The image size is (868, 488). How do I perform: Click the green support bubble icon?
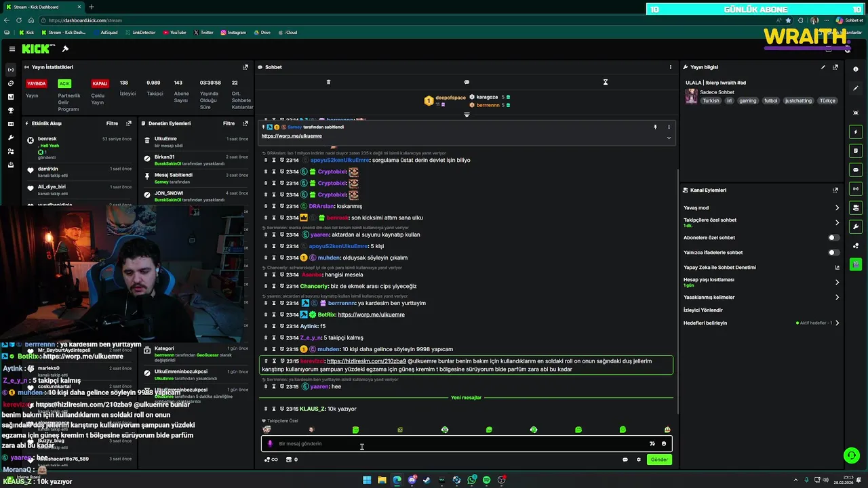point(851,455)
